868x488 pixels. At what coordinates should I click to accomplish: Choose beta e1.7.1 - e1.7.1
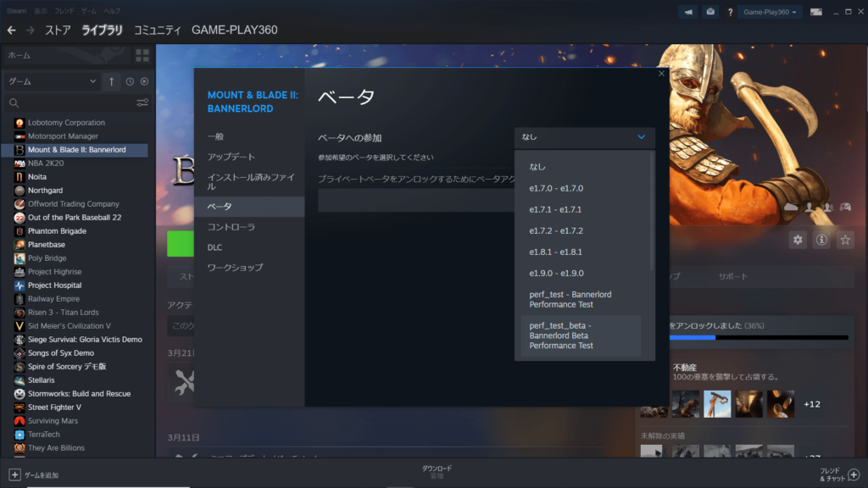tap(581, 210)
